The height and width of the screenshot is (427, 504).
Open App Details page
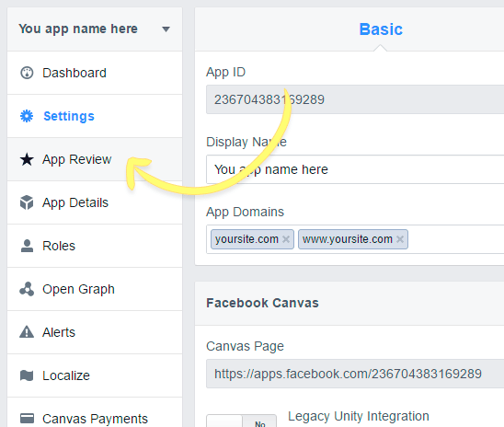pyautogui.click(x=95, y=202)
